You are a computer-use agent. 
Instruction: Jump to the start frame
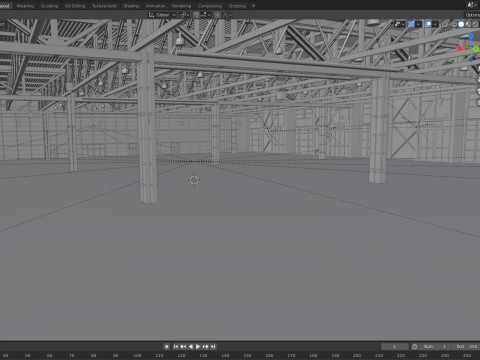click(176, 346)
